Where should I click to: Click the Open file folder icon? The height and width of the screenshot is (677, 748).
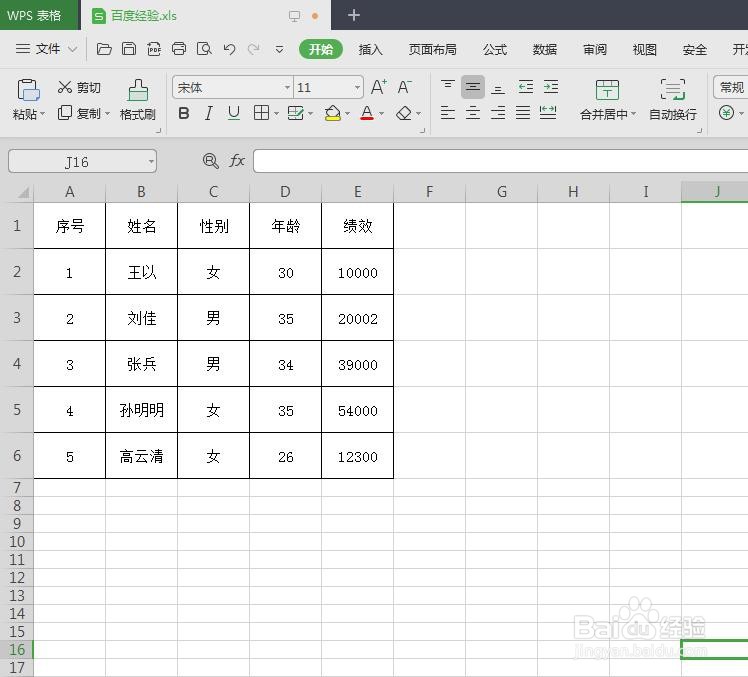point(104,49)
